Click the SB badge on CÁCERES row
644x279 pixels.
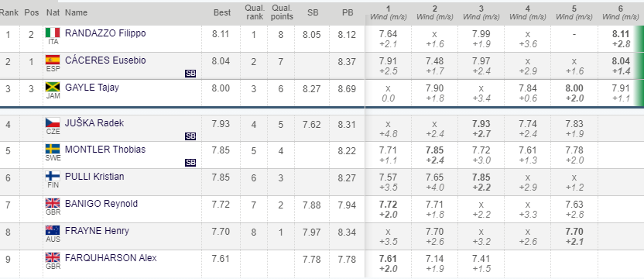190,74
